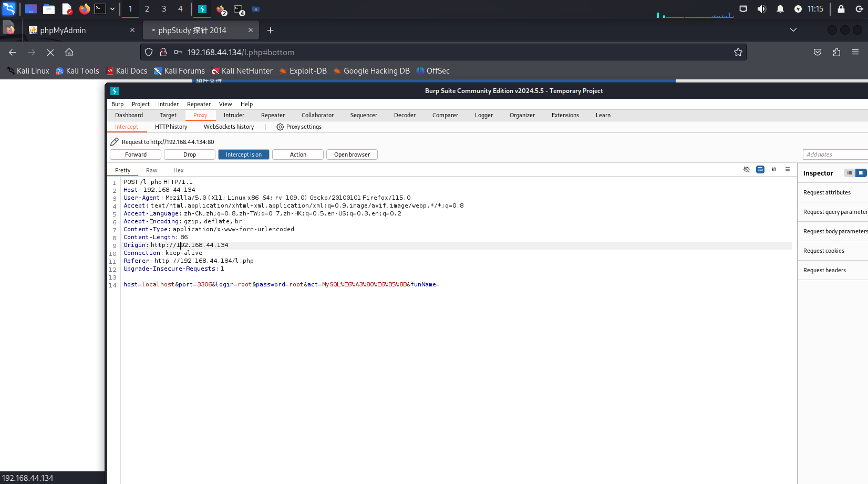This screenshot has height=484, width=868.
Task: Click the Add notes input field
Action: click(x=834, y=155)
